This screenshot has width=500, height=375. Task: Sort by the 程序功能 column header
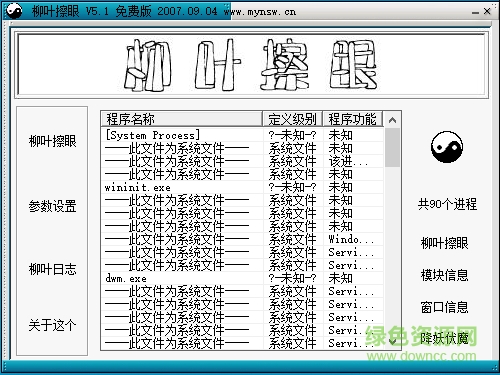tap(353, 119)
